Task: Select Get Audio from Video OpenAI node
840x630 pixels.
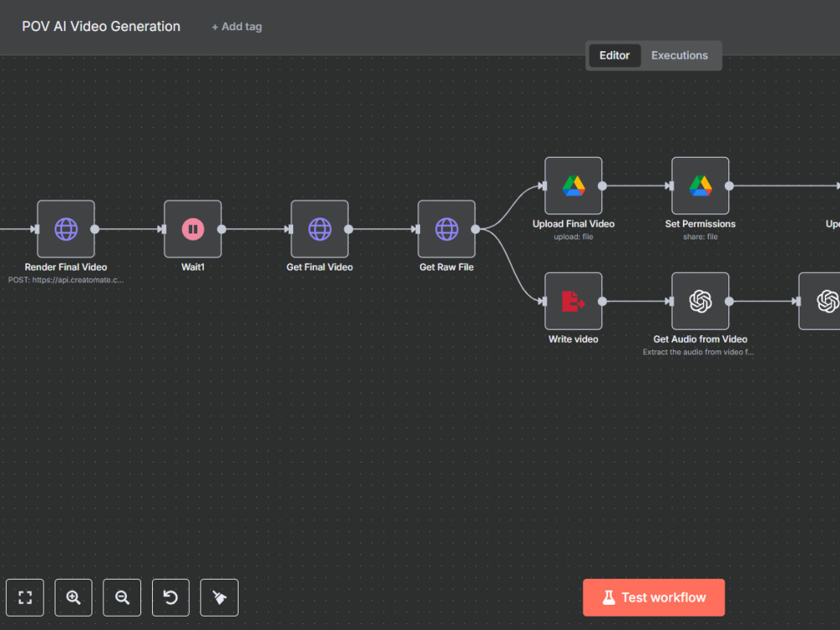Action: (x=701, y=301)
